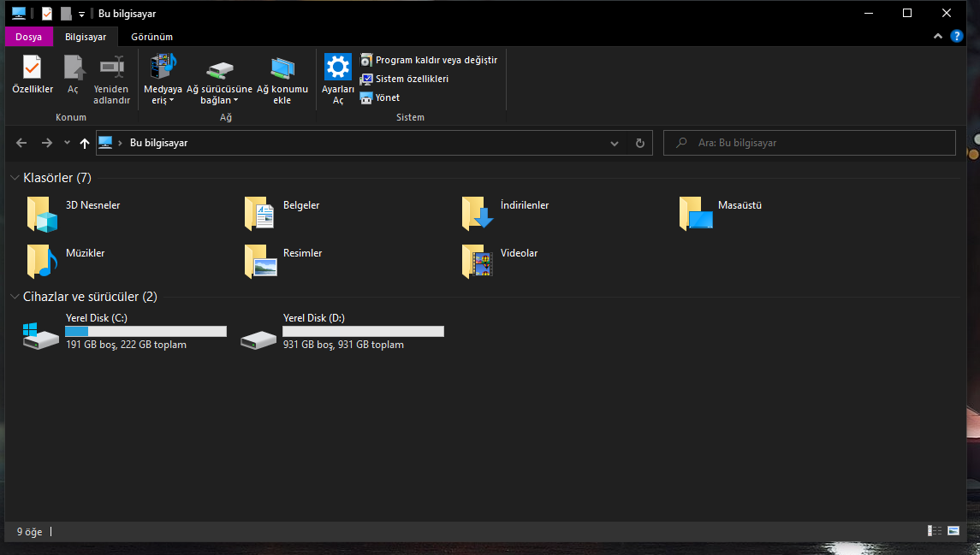Open the Dosya menu tab

(x=29, y=37)
